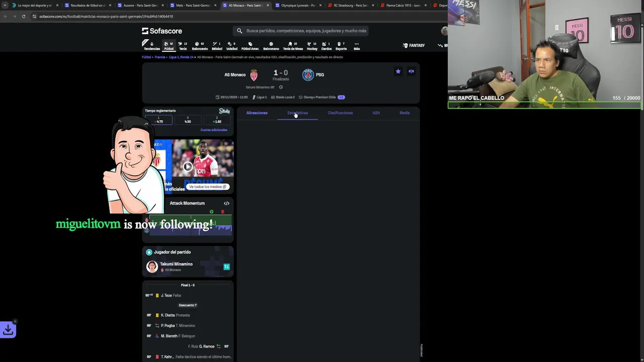Switch to the Estadísticas tab
The image size is (644, 362).
click(297, 113)
